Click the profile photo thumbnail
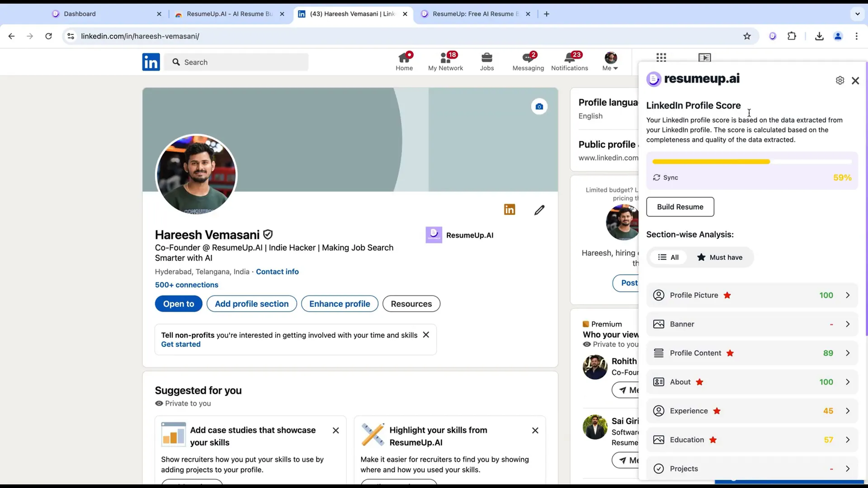Image resolution: width=868 pixels, height=488 pixels. (196, 175)
